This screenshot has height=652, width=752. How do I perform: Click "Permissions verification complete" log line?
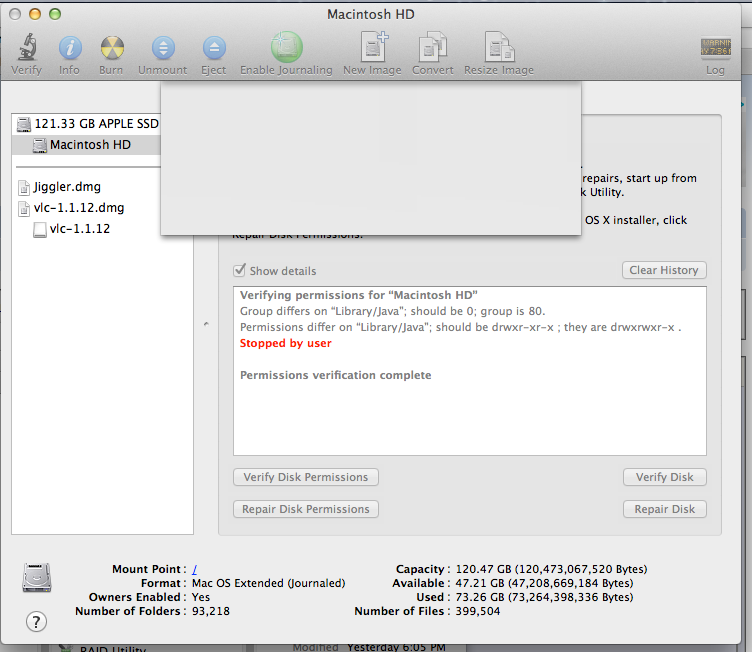click(336, 375)
